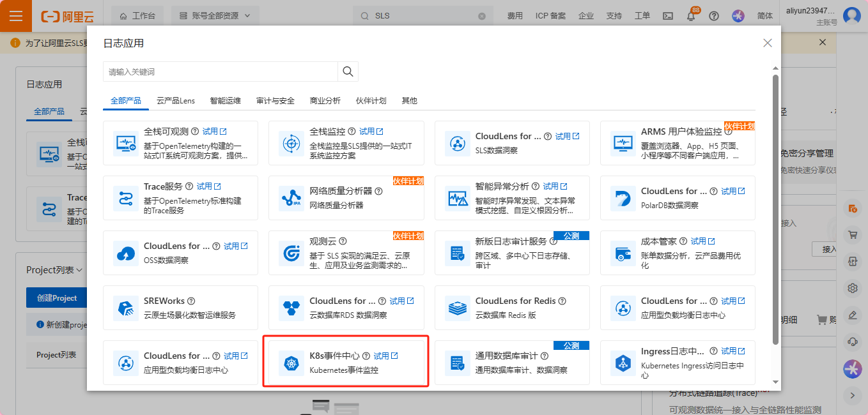Image resolution: width=868 pixels, height=415 pixels.
Task: Show help tooltip for SREWorks
Action: (190, 301)
